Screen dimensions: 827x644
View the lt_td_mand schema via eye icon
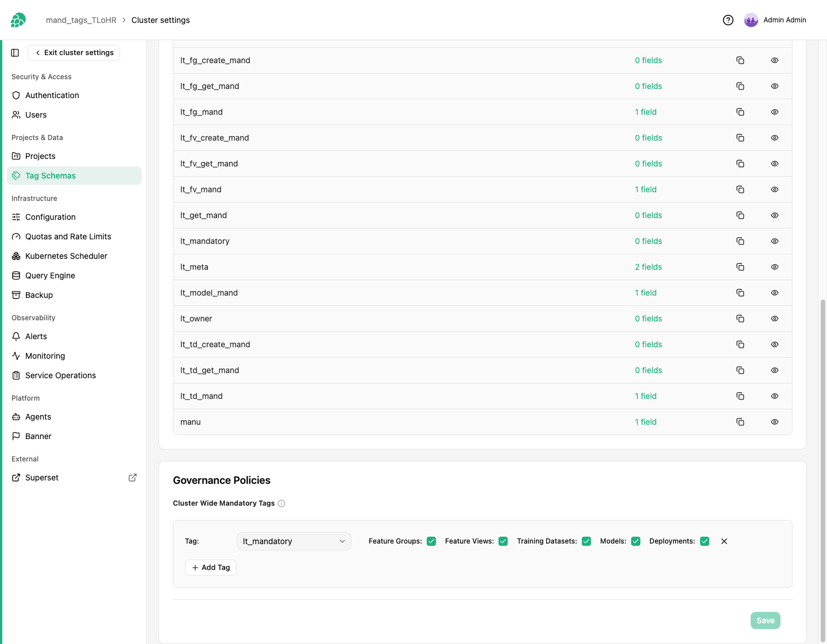[x=775, y=396]
